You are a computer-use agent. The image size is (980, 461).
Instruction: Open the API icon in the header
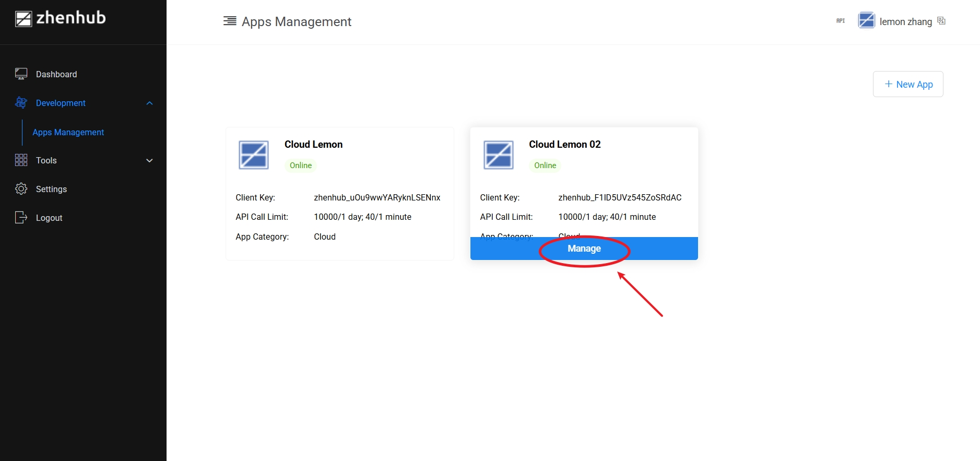pos(840,21)
